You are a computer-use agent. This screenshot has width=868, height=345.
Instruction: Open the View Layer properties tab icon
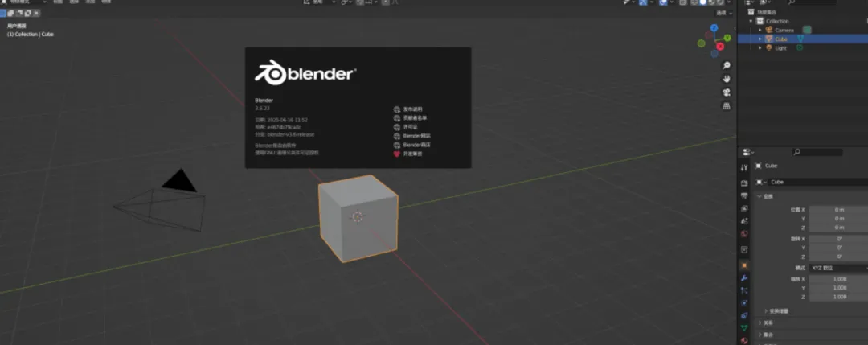point(744,209)
